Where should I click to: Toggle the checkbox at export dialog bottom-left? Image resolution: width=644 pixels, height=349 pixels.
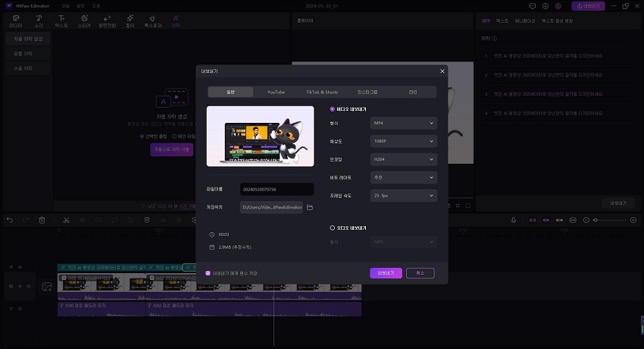click(x=208, y=273)
